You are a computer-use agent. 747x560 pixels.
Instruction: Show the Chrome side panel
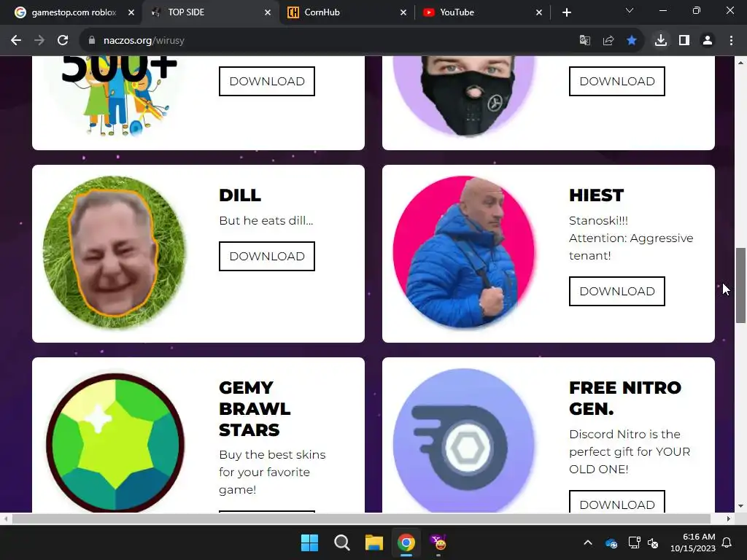coord(684,41)
